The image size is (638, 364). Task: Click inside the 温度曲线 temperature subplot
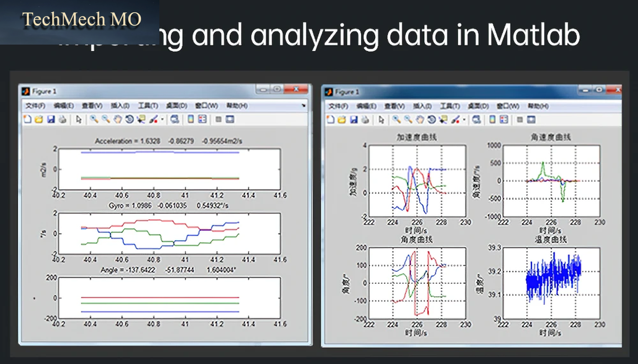point(551,283)
